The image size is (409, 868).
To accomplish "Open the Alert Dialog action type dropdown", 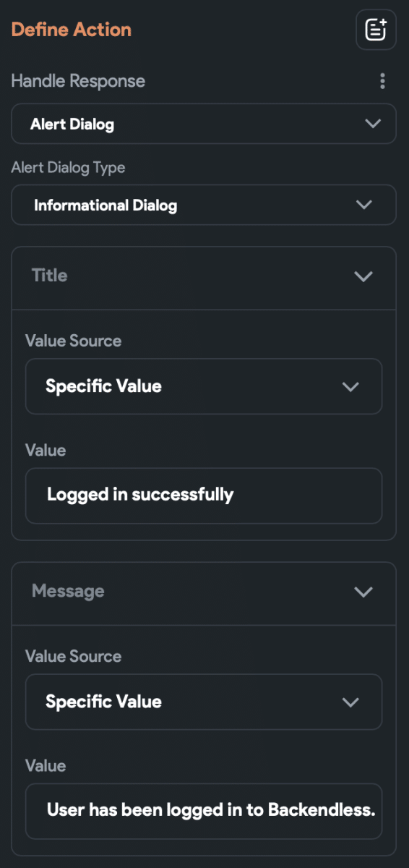I will (x=204, y=124).
